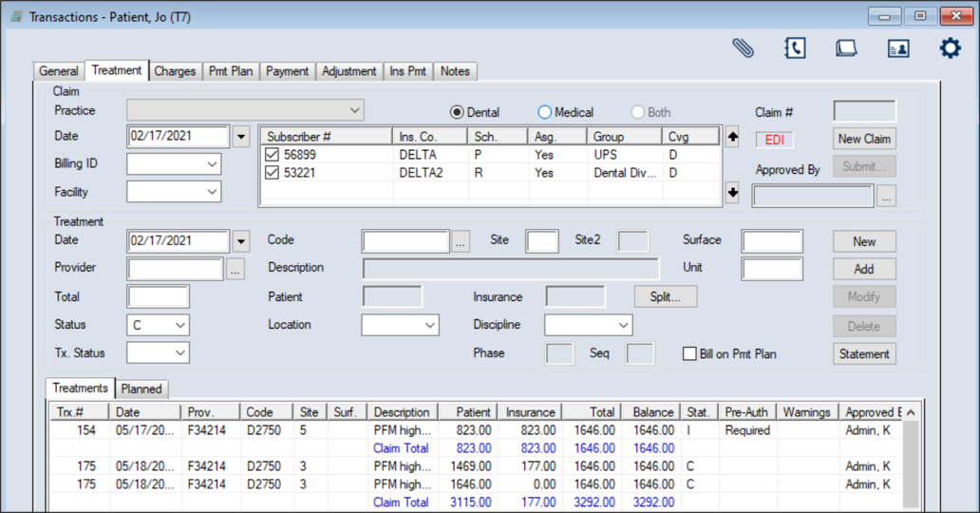
Task: Click ellipsis button next to Code field
Action: click(461, 241)
